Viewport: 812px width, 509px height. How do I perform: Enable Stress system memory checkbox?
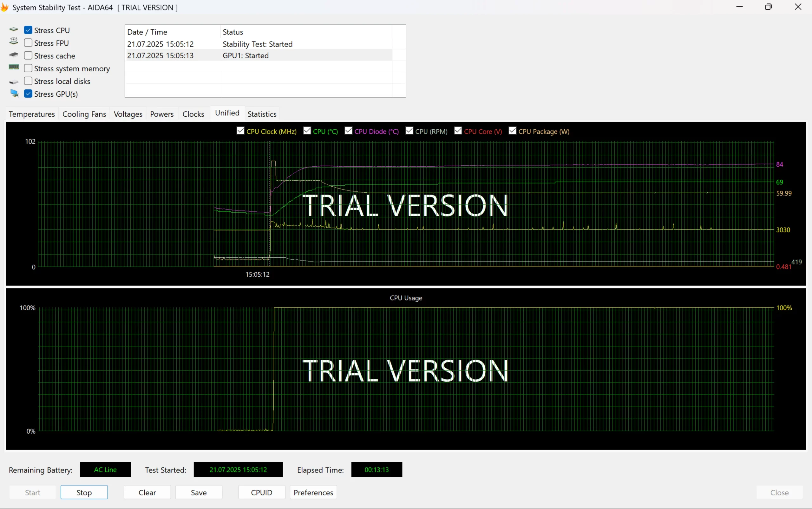point(28,68)
